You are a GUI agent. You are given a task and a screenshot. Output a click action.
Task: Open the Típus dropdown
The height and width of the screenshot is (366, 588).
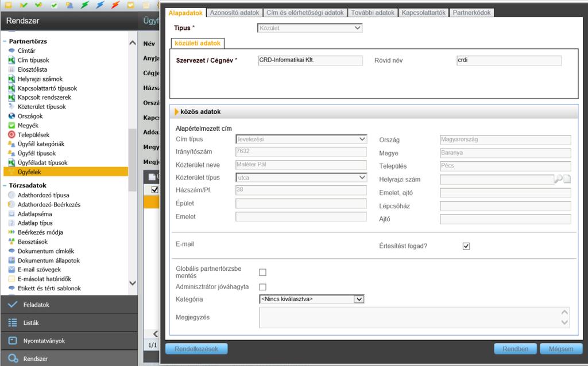coord(310,28)
